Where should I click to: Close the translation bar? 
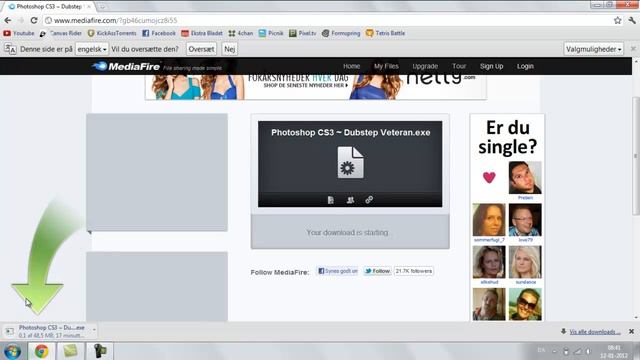pyautogui.click(x=633, y=49)
